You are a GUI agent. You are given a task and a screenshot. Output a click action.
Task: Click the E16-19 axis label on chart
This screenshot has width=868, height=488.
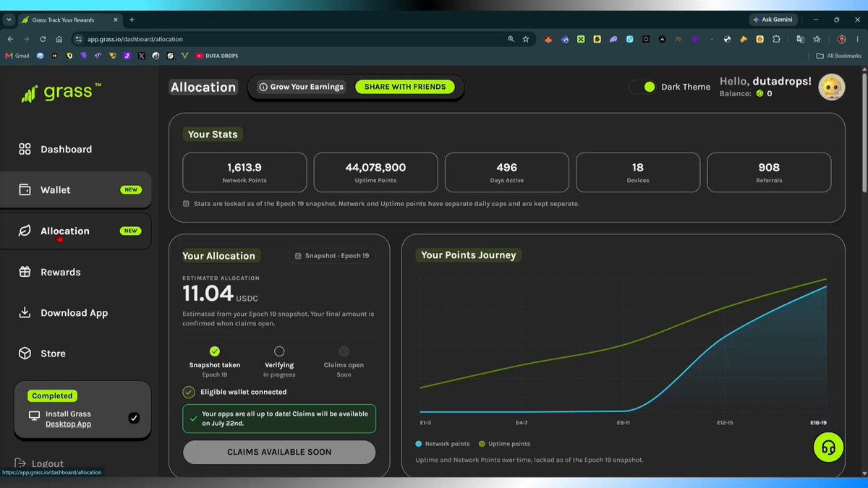pos(818,422)
